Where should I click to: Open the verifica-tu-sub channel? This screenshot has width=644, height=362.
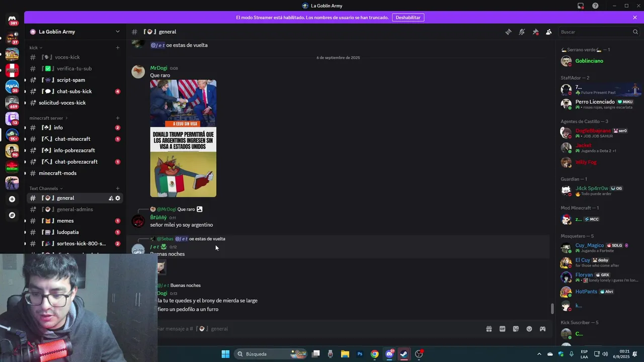click(74, 68)
